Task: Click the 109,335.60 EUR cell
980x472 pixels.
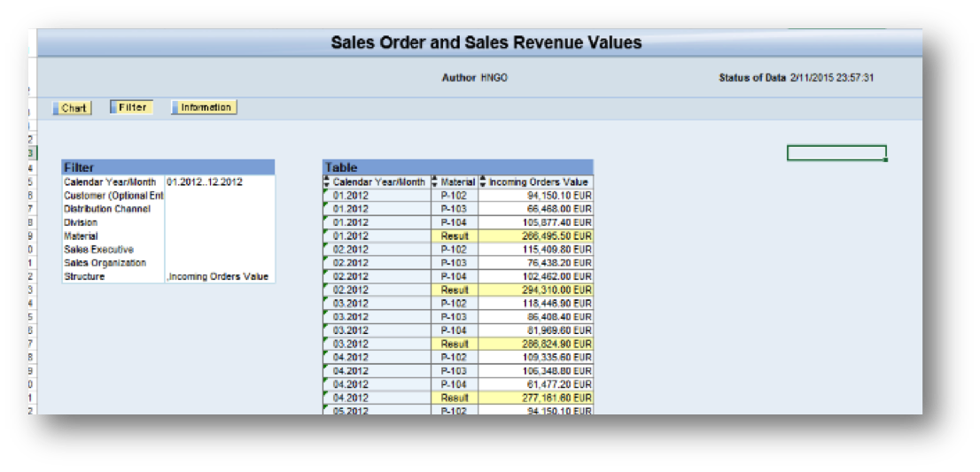Action: click(536, 358)
